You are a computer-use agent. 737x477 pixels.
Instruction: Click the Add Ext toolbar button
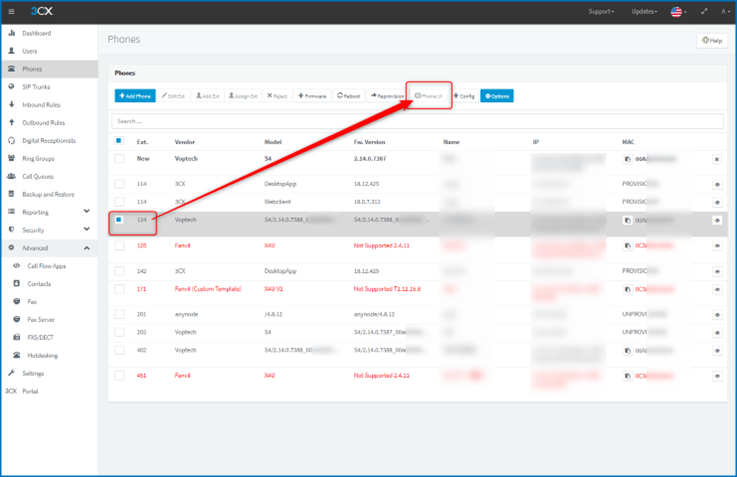point(207,96)
